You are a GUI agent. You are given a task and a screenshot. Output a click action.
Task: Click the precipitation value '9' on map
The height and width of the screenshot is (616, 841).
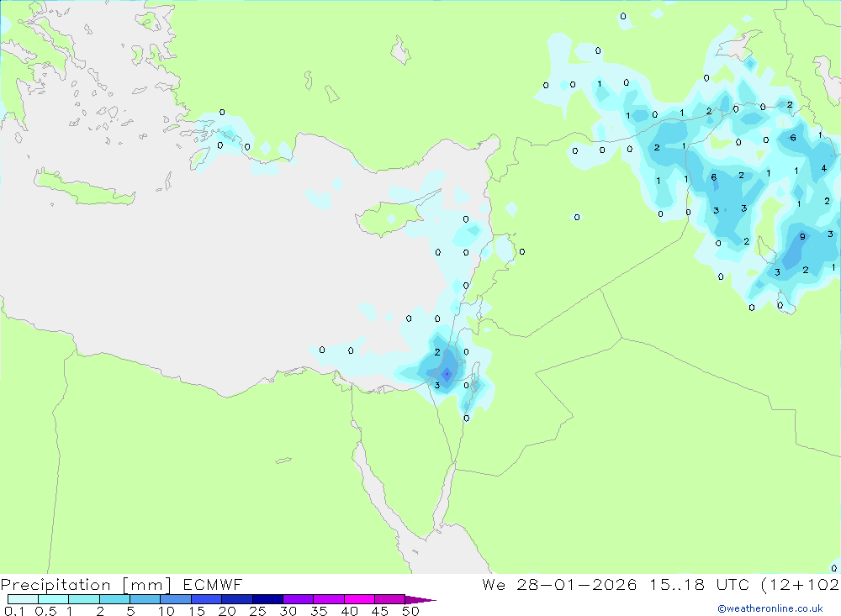click(802, 236)
